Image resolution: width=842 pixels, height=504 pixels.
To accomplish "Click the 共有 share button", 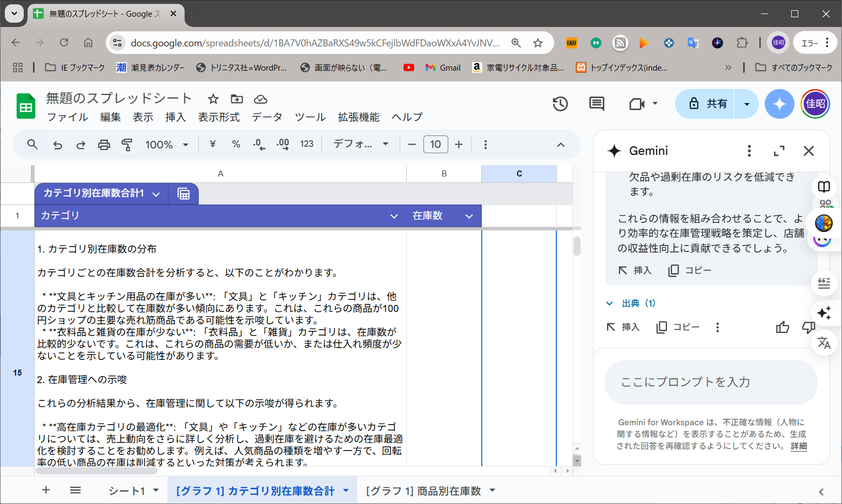I will pos(705,104).
